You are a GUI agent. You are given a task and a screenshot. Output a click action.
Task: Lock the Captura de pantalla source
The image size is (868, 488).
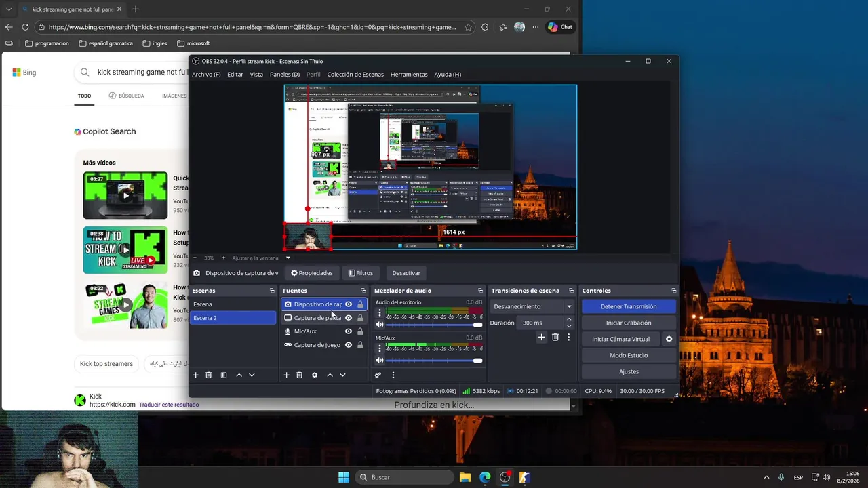point(360,318)
